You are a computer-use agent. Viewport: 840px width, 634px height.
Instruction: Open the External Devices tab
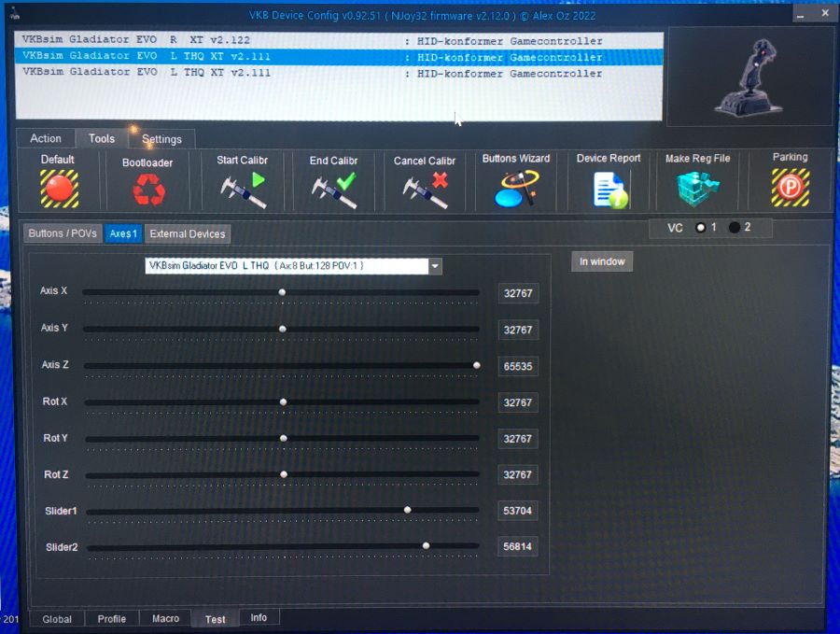[188, 233]
